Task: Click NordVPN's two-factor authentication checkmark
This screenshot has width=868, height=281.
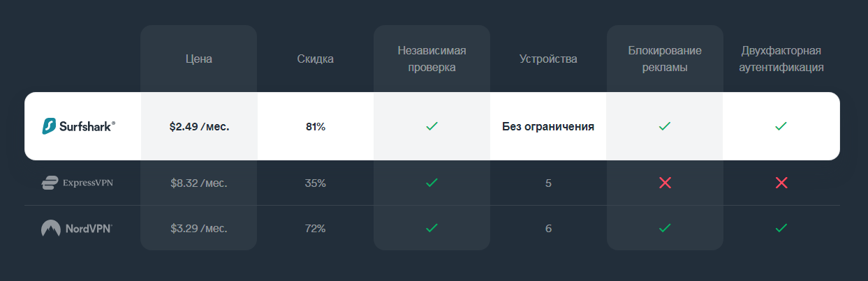Action: (x=781, y=227)
